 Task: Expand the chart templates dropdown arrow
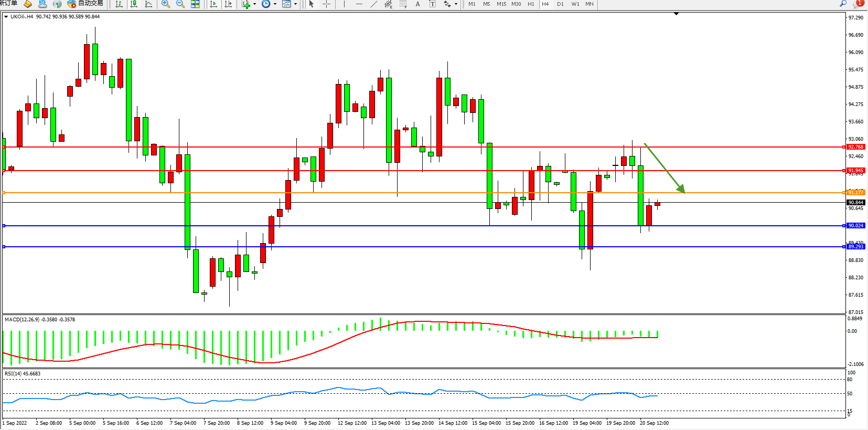295,4
